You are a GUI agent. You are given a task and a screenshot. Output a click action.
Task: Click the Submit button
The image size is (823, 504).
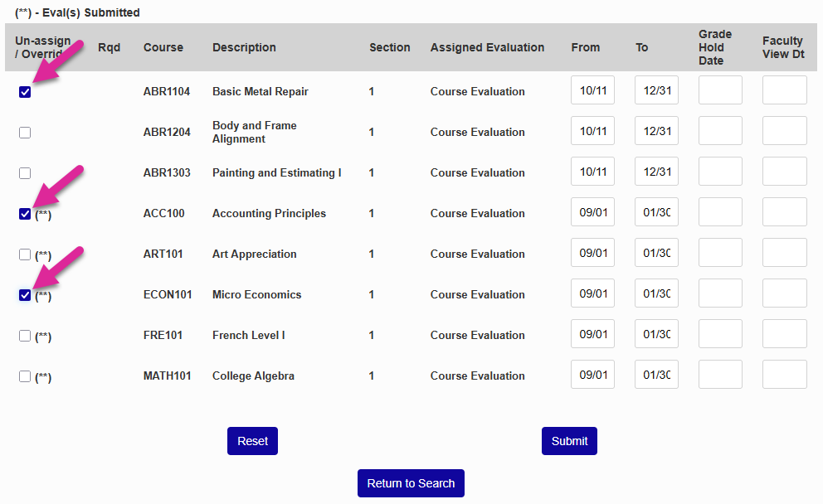coord(569,441)
